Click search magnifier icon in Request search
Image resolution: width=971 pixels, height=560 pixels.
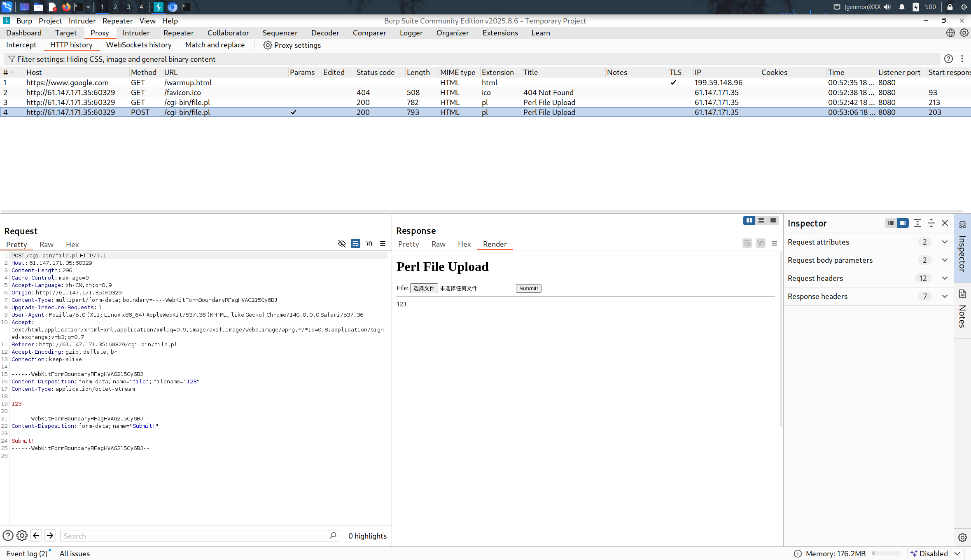tap(333, 535)
